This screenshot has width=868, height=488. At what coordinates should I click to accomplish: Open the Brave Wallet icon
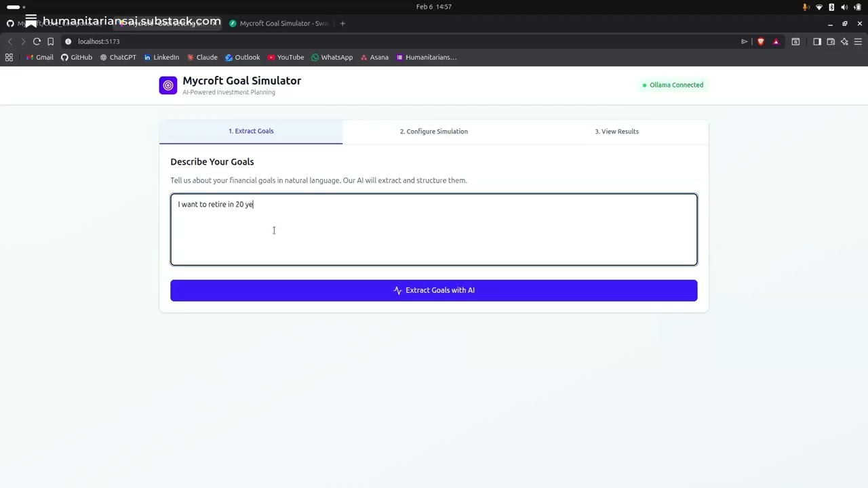point(831,41)
